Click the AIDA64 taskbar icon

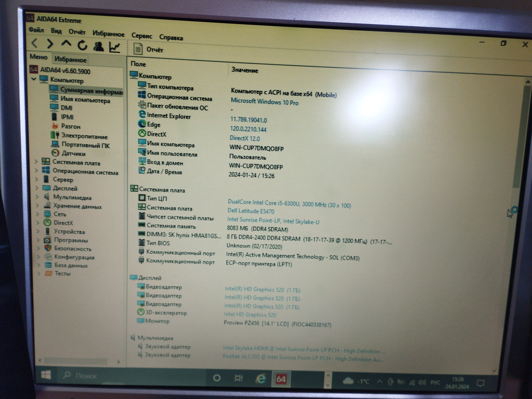pos(281,379)
